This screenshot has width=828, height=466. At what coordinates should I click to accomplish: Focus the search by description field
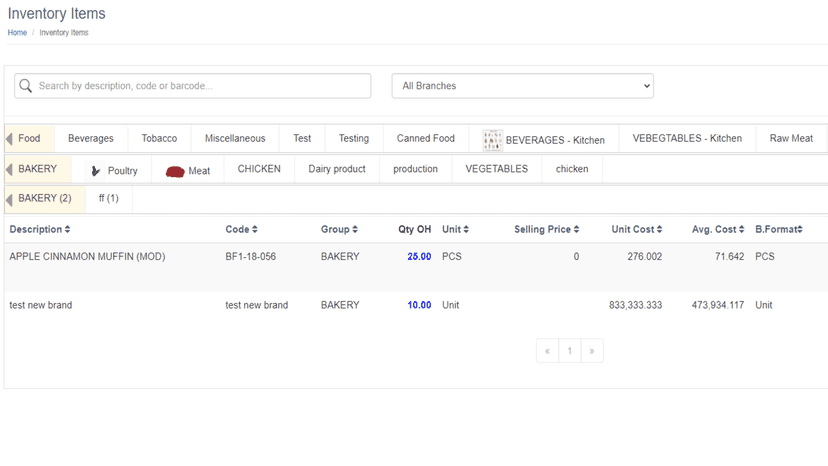pos(193,86)
